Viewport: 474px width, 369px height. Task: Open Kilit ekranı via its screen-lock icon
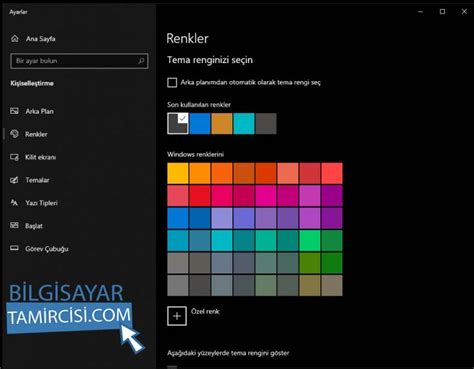(14, 157)
